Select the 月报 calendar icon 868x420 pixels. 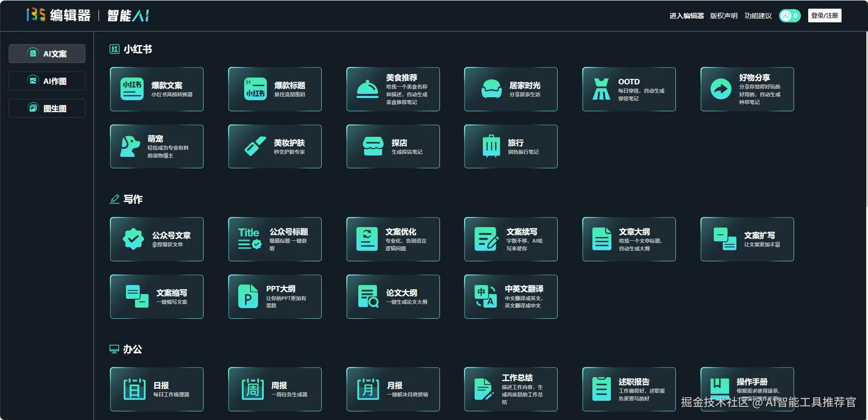pos(368,389)
